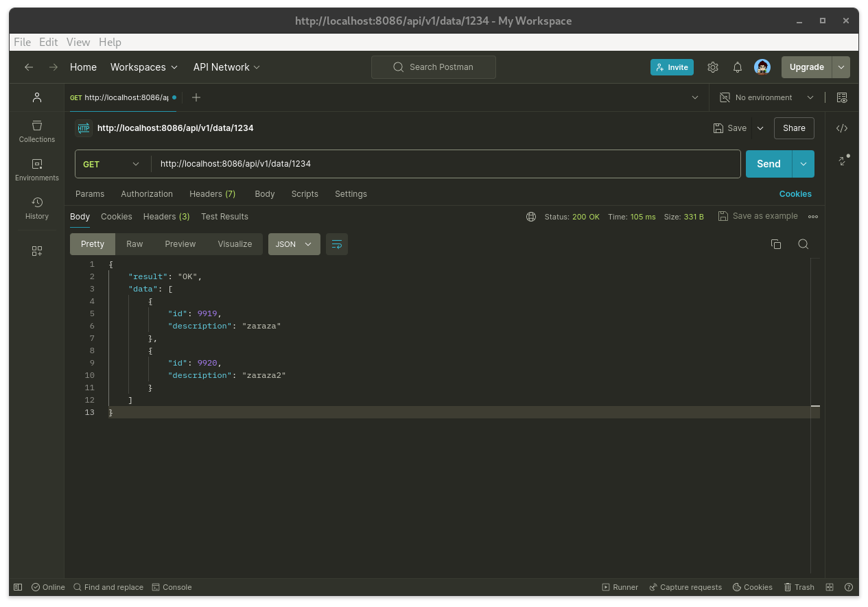The image size is (868, 607).
Task: Expand the No environment selector
Action: tap(766, 97)
